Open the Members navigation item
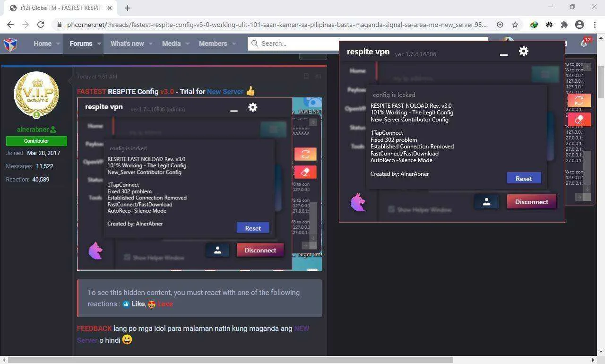Image resolution: width=605 pixels, height=364 pixels. pyautogui.click(x=213, y=43)
